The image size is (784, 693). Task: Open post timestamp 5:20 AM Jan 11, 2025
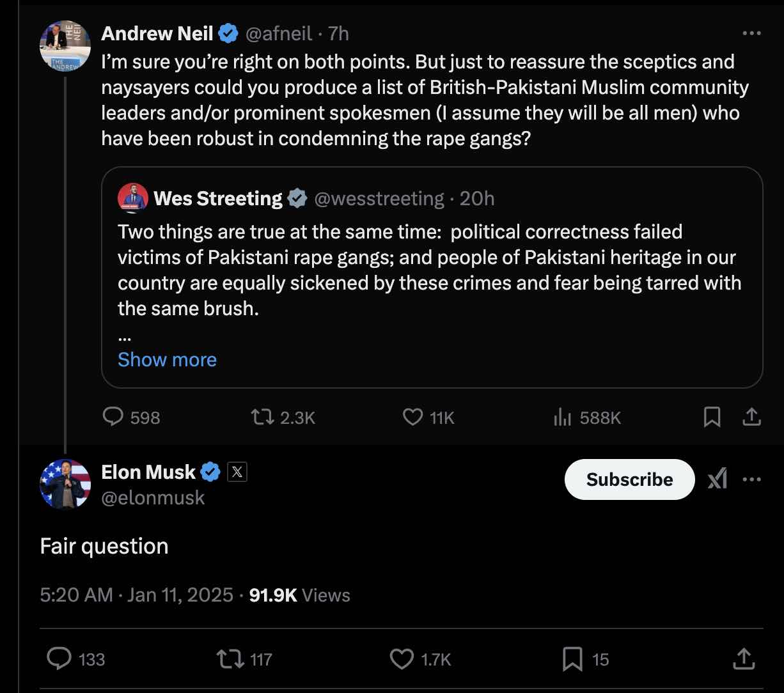[x=136, y=595]
